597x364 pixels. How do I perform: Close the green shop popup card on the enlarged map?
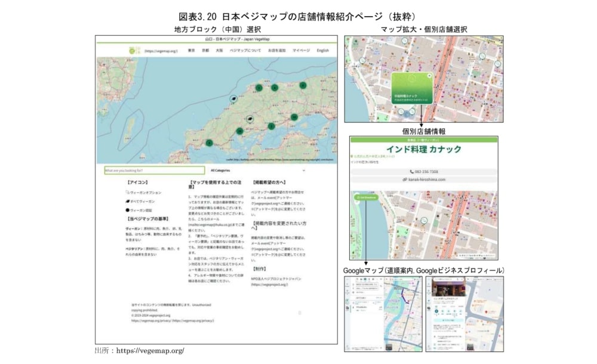(429, 76)
